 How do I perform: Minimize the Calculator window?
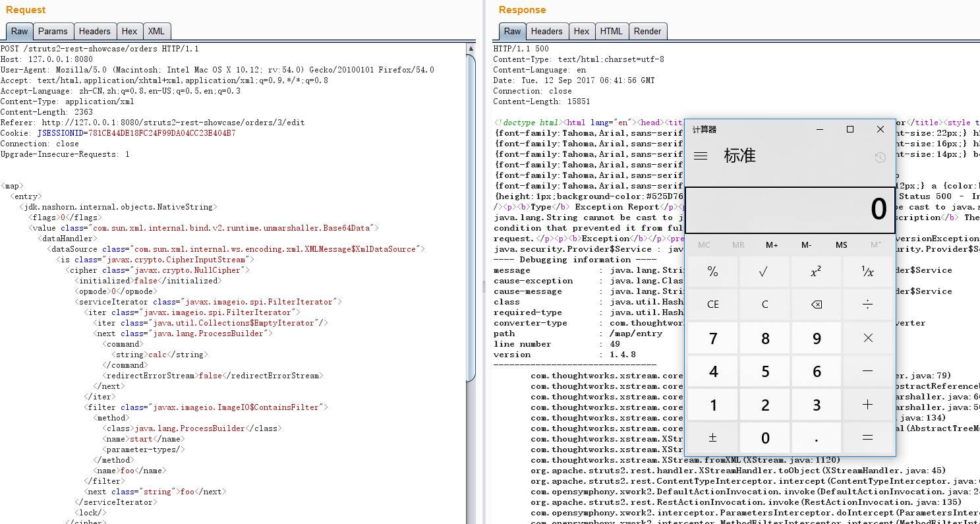tap(820, 129)
